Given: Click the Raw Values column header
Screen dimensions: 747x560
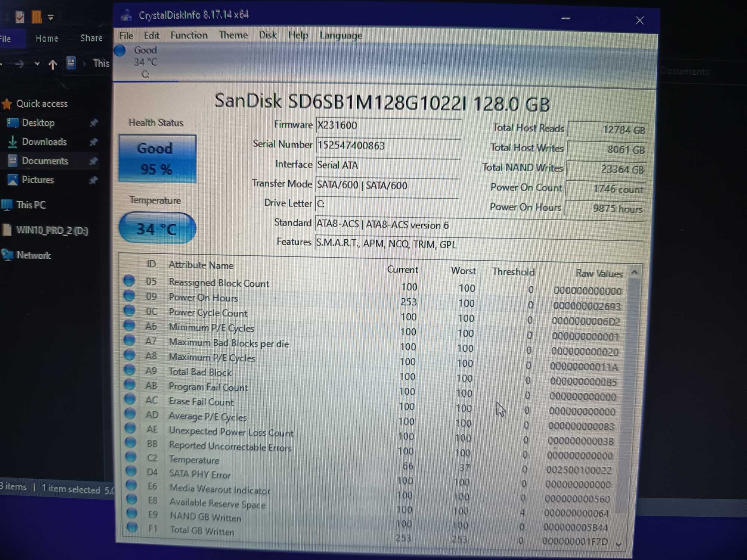Looking at the screenshot, I should [x=599, y=273].
